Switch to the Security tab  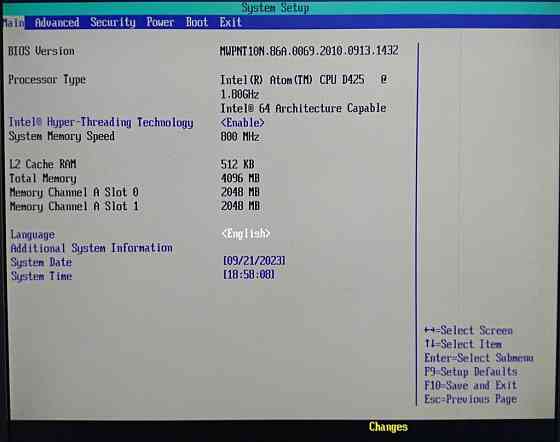click(x=112, y=23)
